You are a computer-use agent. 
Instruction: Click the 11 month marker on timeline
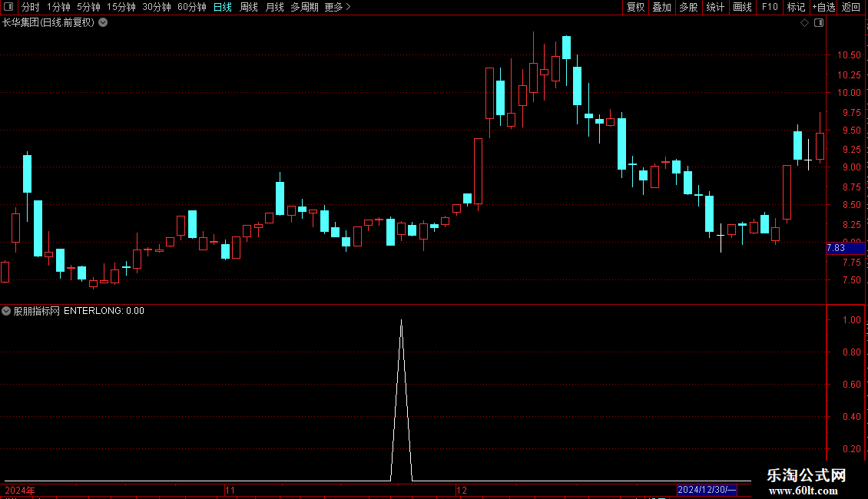click(230, 490)
